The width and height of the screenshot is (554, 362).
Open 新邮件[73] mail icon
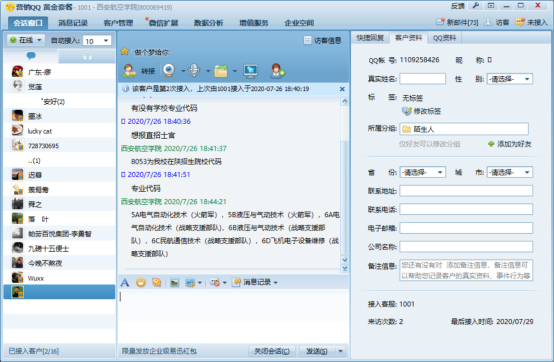[456, 22]
